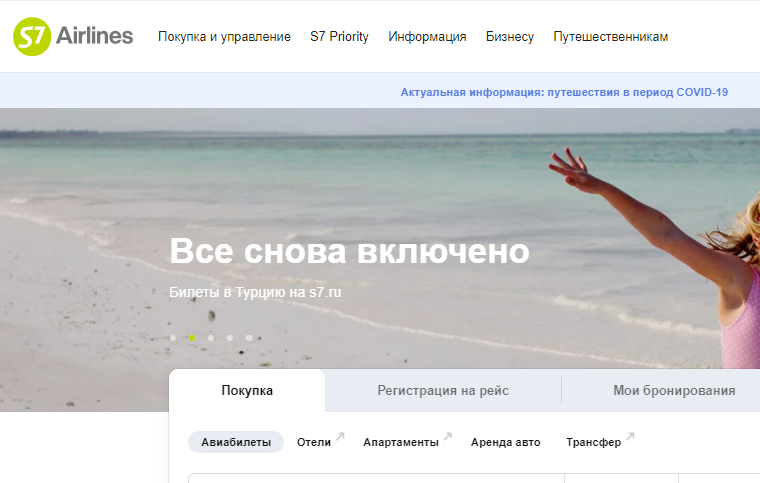Click the Все снова включено banner headline
760x483 pixels.
pos(349,251)
